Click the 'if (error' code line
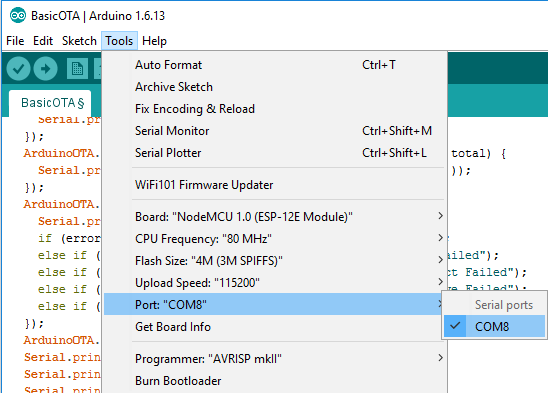 (x=70, y=238)
